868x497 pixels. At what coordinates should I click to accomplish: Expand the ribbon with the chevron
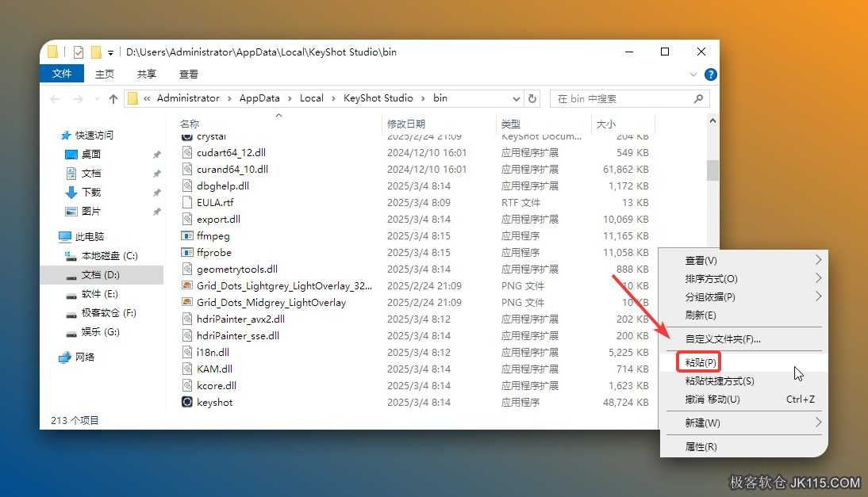pyautogui.click(x=693, y=74)
